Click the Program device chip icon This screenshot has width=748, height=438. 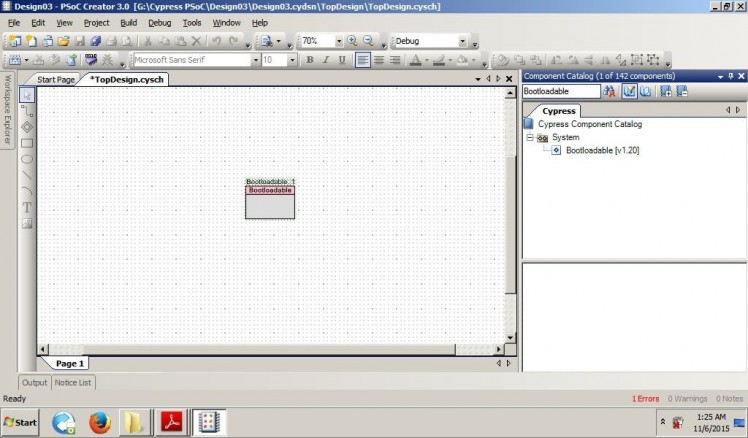[91, 60]
